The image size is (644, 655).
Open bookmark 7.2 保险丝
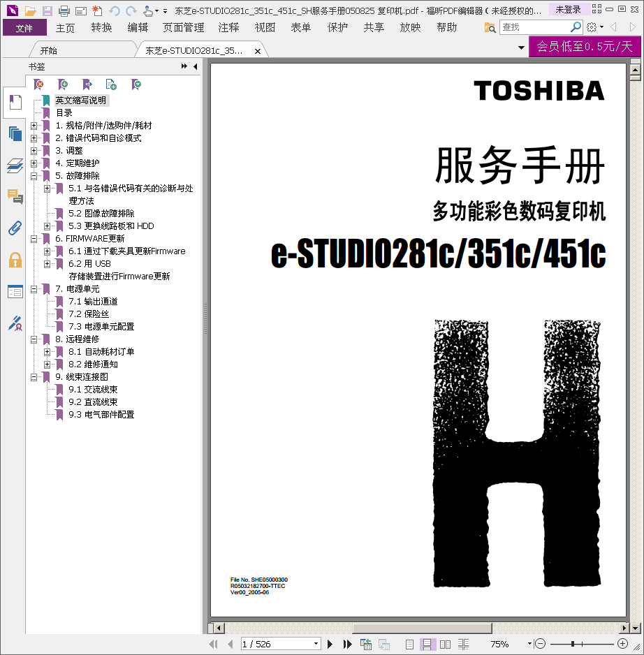tap(89, 314)
